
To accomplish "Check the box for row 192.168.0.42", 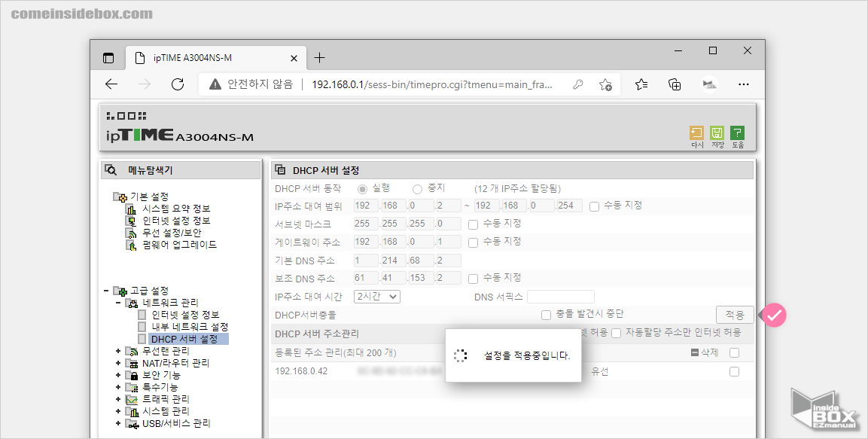I will [734, 371].
